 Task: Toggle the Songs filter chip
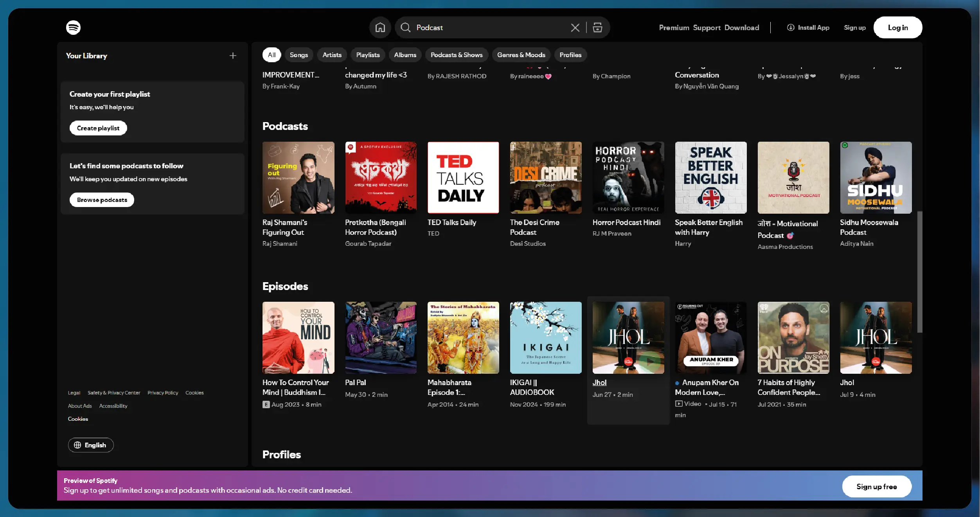click(x=298, y=55)
